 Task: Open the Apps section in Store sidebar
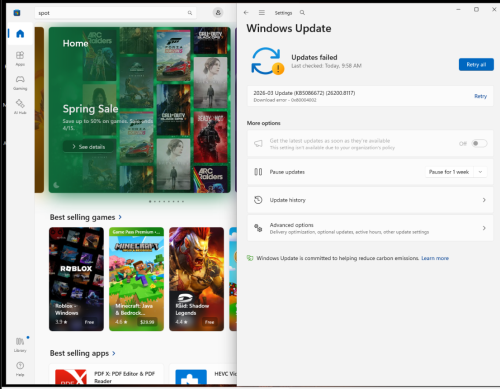point(20,58)
